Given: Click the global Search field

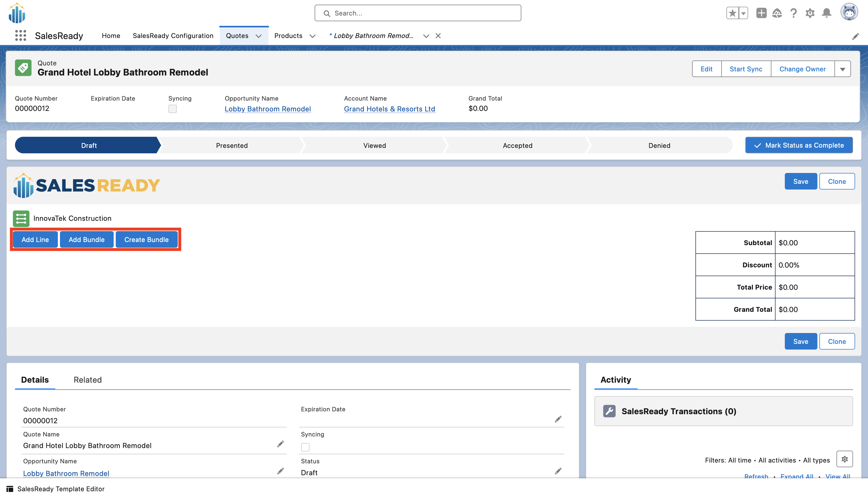Looking at the screenshot, I should pyautogui.click(x=418, y=13).
